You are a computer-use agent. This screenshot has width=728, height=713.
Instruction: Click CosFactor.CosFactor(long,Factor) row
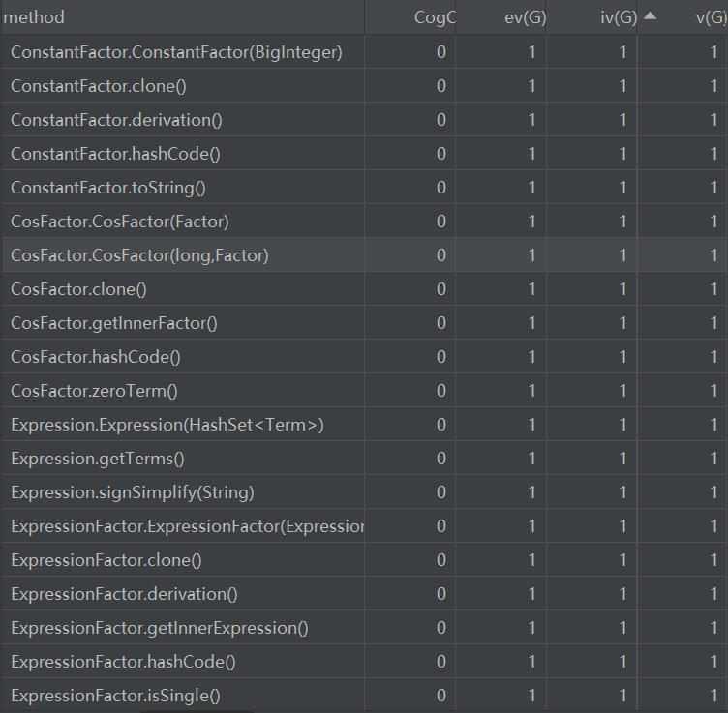tap(139, 255)
